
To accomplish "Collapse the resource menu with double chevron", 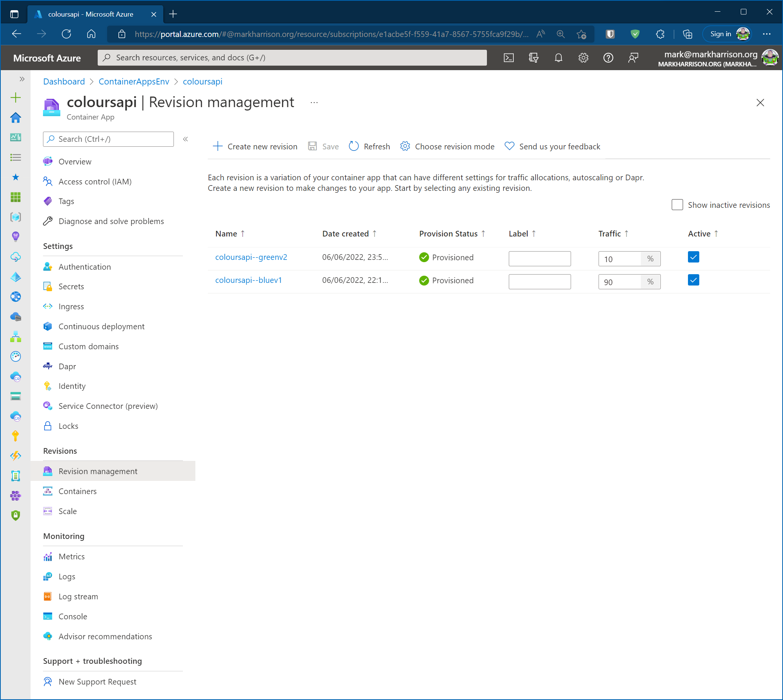I will point(185,139).
